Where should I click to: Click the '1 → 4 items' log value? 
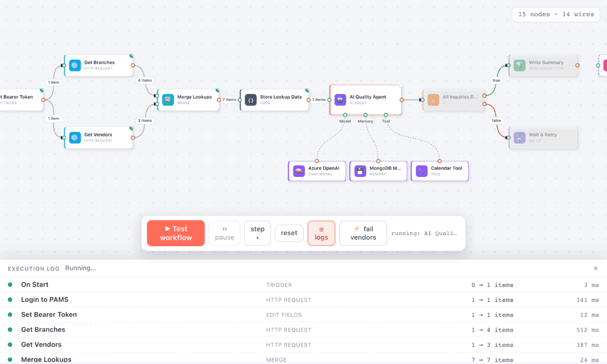coord(493,330)
